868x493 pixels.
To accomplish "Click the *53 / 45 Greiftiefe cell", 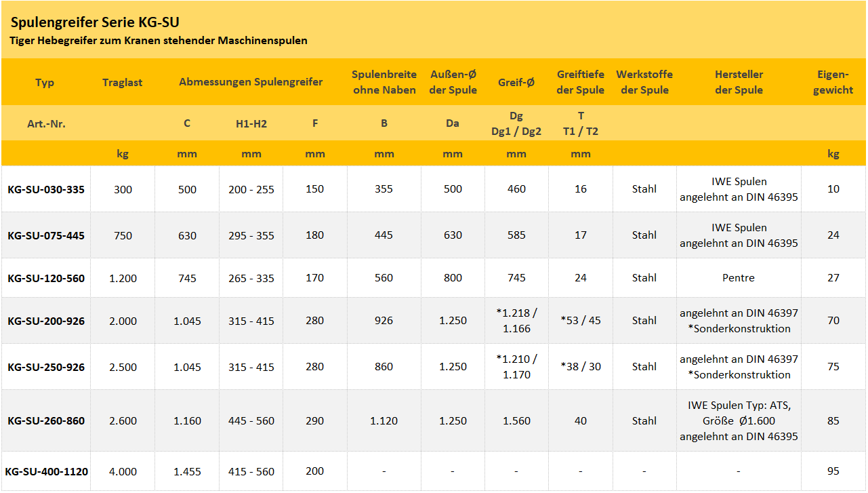I will coord(581,321).
